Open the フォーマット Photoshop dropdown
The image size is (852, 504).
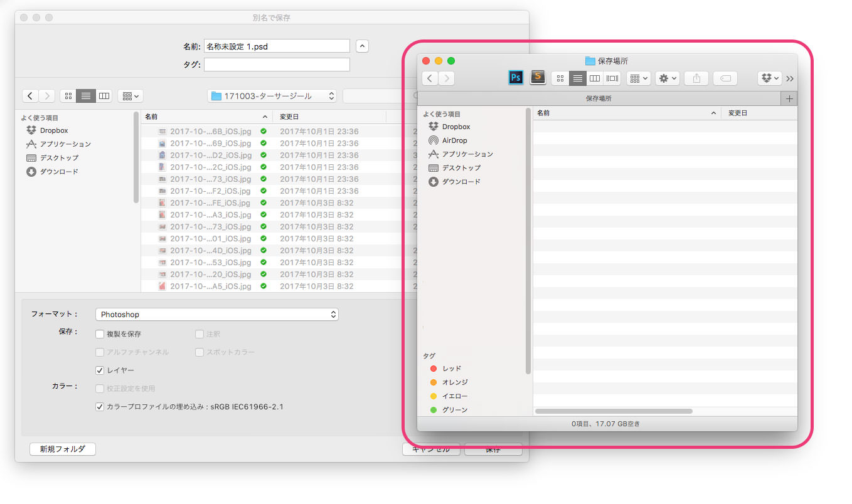[217, 314]
